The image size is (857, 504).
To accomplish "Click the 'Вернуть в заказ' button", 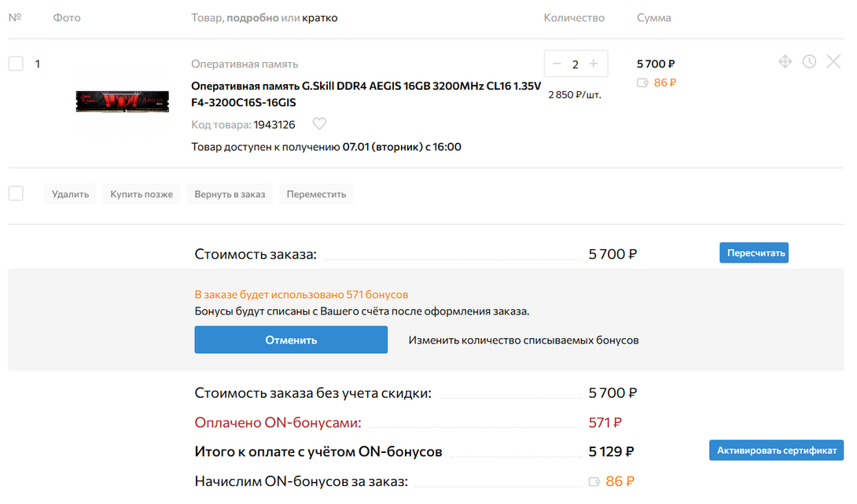I will [x=230, y=194].
